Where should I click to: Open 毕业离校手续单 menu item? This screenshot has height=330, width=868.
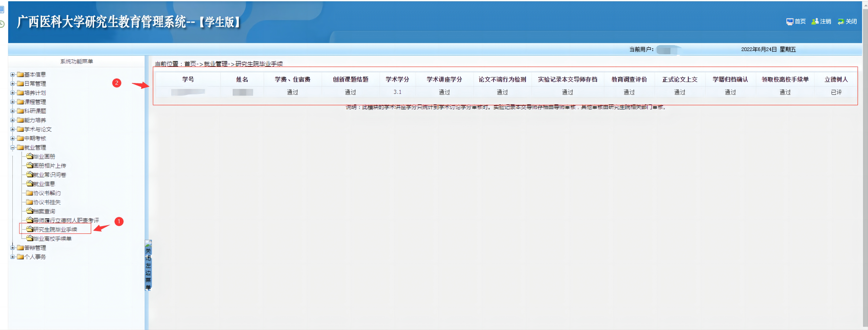pyautogui.click(x=52, y=238)
